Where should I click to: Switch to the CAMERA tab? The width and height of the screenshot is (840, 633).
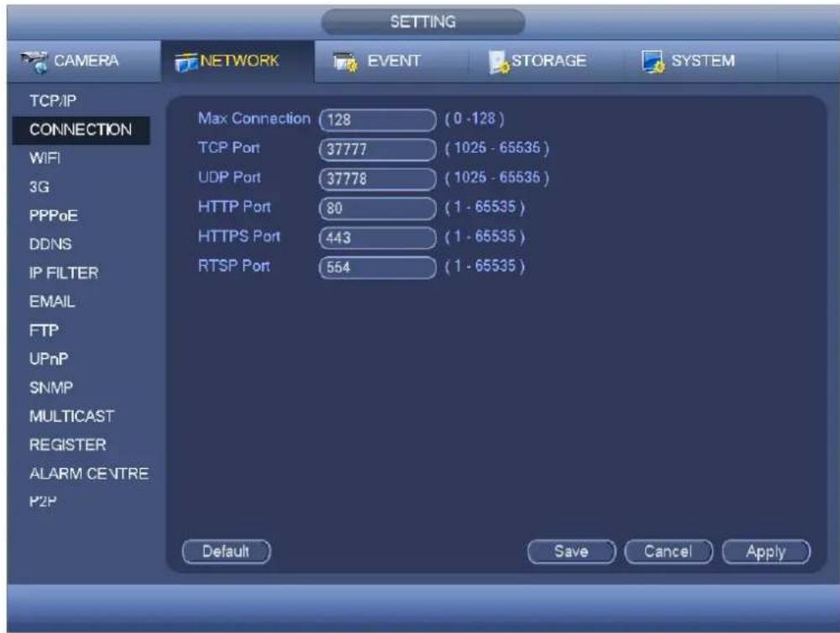(x=84, y=61)
